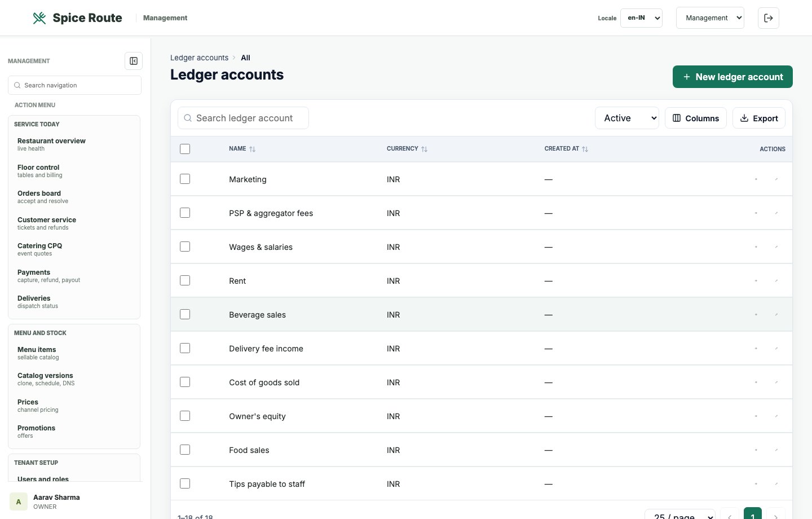The image size is (812, 519).
Task: Open the en-IN locale dropdown
Action: (x=641, y=18)
